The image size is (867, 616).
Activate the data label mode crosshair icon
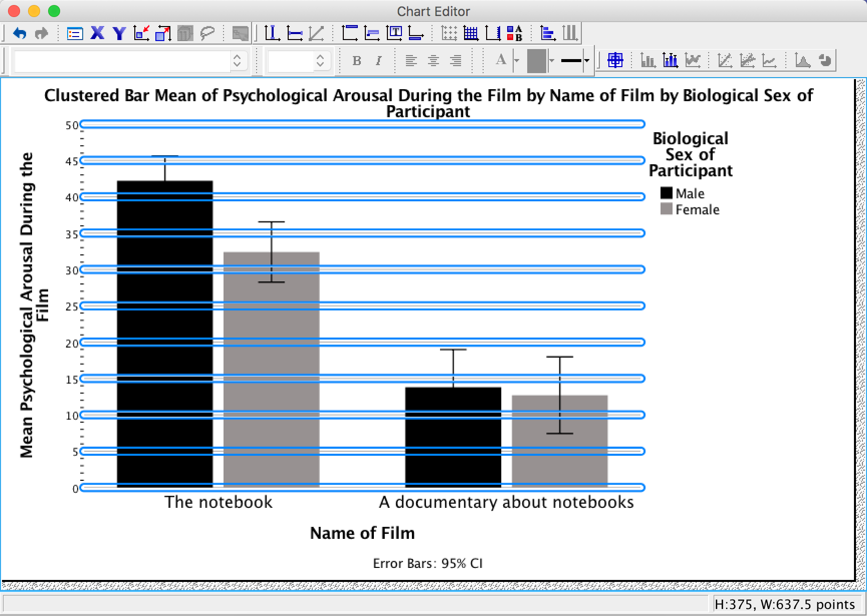(615, 61)
